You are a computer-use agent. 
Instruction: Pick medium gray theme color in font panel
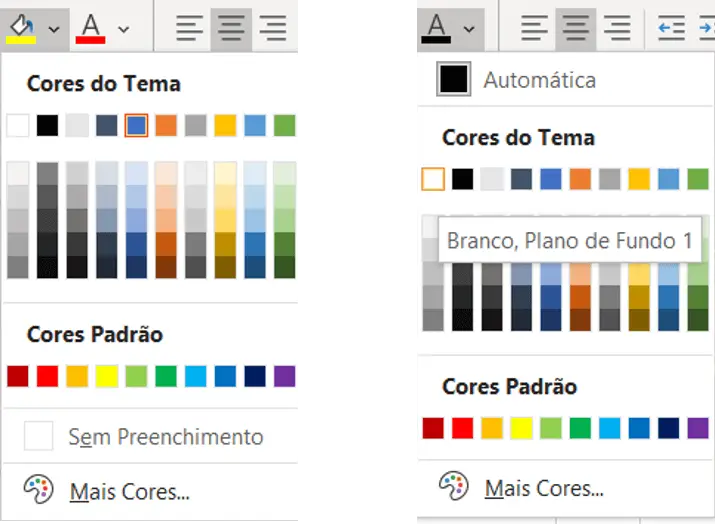[x=610, y=179]
